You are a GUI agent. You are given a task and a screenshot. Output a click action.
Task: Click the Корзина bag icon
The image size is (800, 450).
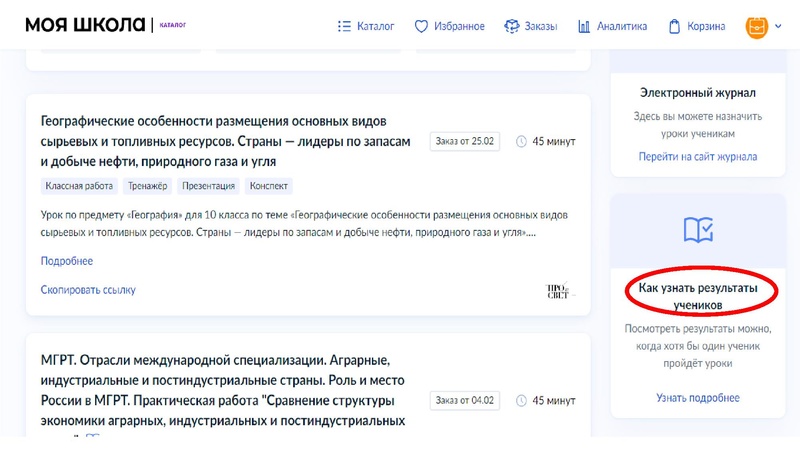coord(674,26)
